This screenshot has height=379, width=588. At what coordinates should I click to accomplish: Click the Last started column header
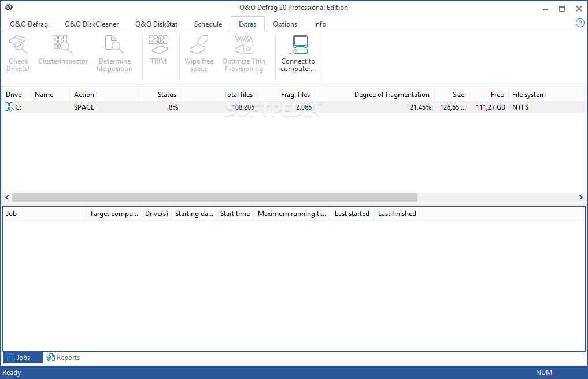[x=352, y=214]
